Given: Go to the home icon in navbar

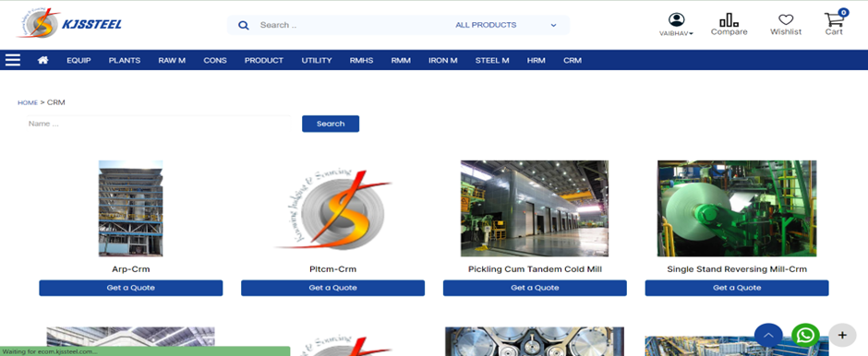Looking at the screenshot, I should (42, 60).
